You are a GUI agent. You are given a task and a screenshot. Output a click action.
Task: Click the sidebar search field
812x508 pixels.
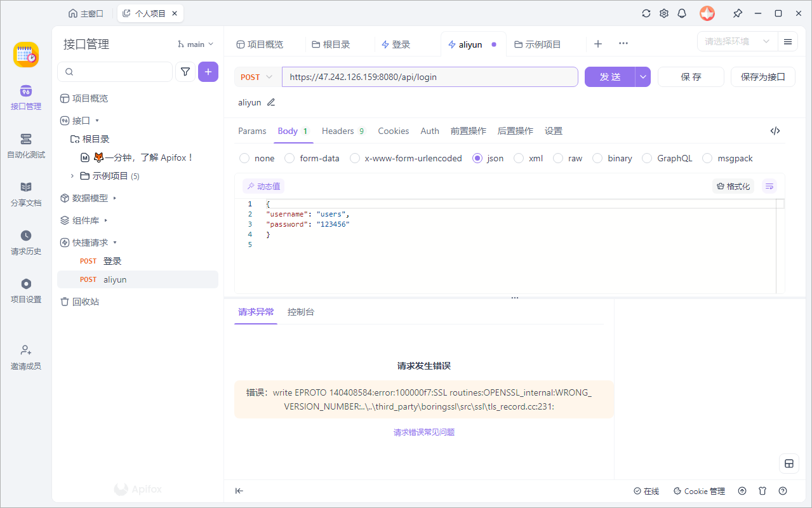(x=115, y=72)
